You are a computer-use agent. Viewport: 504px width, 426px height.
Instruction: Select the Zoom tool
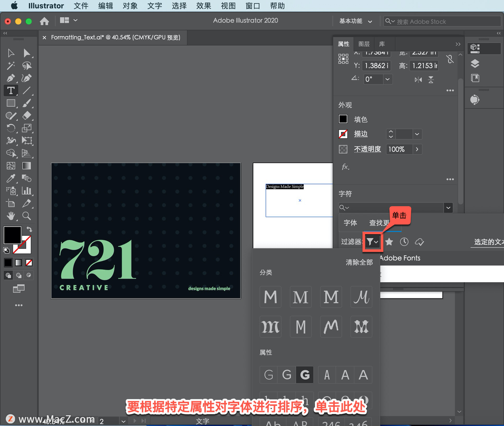point(27,216)
